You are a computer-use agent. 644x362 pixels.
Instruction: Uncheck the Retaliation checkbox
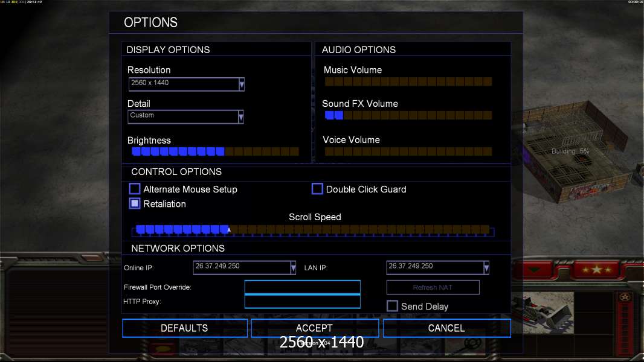(x=135, y=204)
